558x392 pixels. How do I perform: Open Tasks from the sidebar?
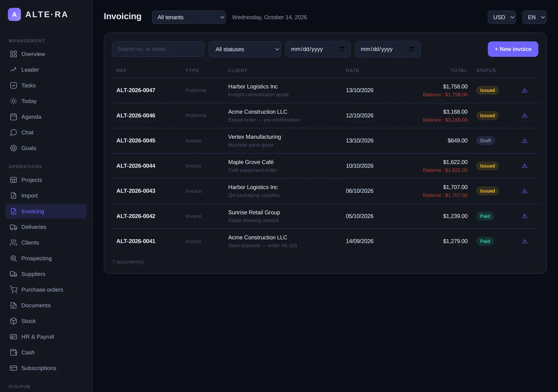coord(46,85)
